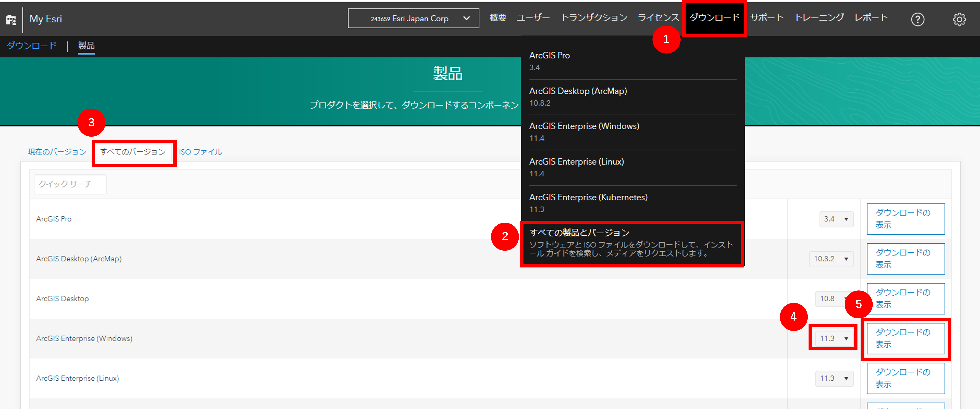This screenshot has width=980, height=409.
Task: Click the ArcGIS Desktop row name
Action: point(62,299)
